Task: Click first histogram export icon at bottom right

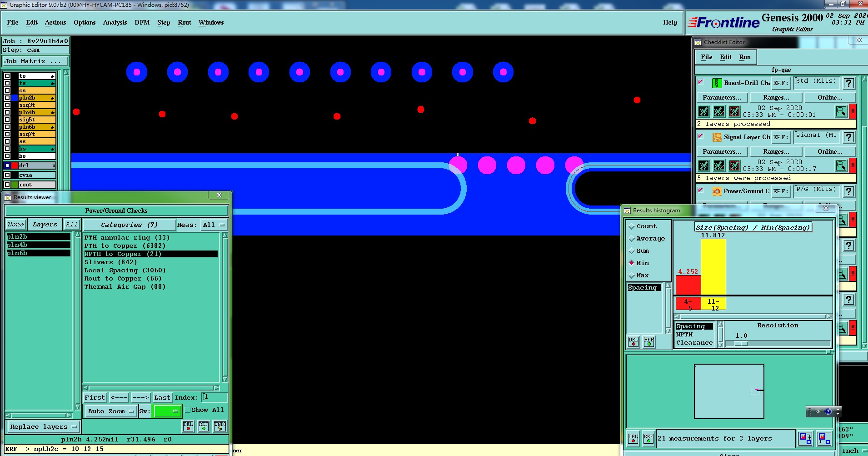Action: [805, 438]
